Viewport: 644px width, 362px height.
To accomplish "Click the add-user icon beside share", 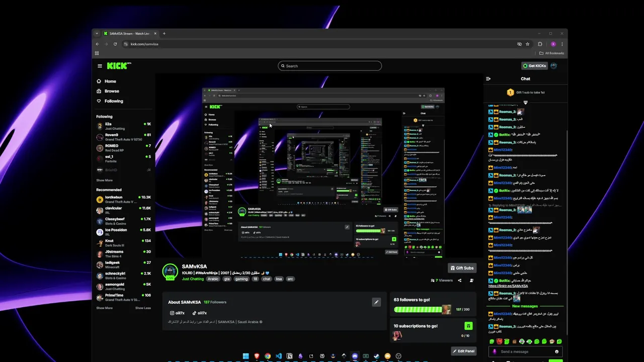I will point(471,281).
